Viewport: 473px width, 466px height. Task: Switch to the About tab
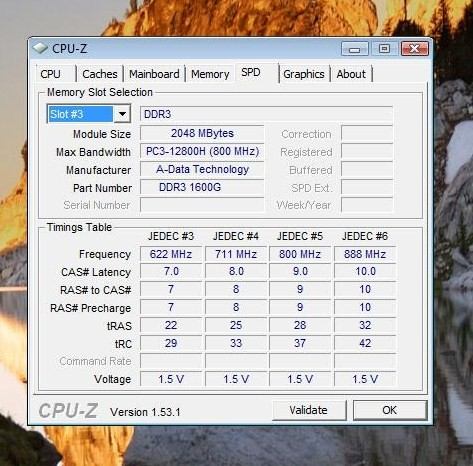351,74
